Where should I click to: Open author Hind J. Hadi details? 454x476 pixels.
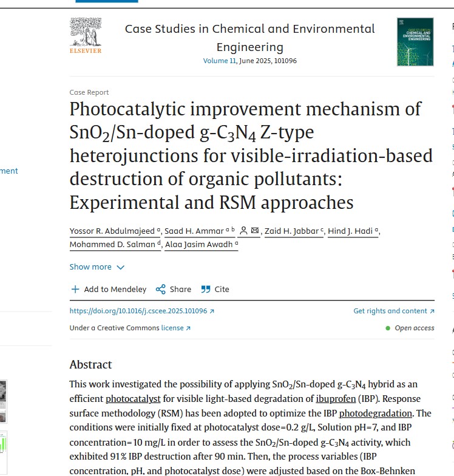pyautogui.click(x=351, y=231)
